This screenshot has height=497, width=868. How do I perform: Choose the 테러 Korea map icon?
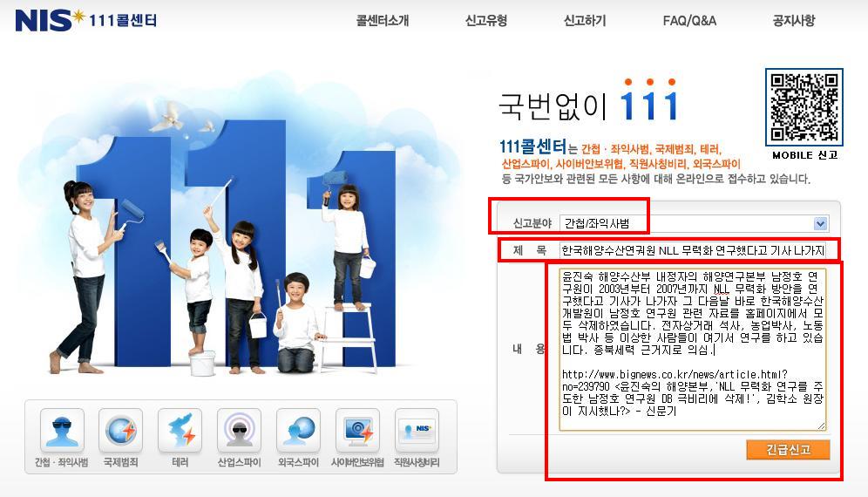(180, 431)
